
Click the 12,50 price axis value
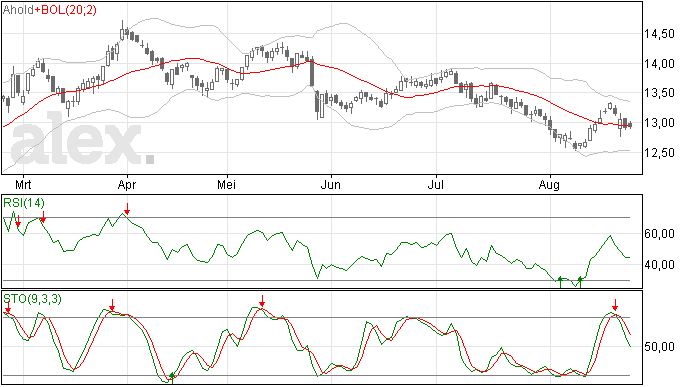click(659, 153)
